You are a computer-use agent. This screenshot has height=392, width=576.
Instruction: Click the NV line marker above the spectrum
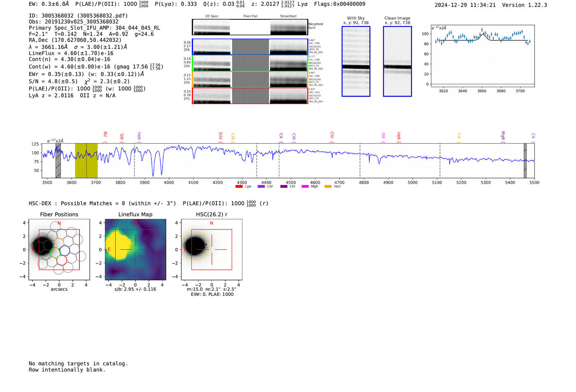(105, 137)
